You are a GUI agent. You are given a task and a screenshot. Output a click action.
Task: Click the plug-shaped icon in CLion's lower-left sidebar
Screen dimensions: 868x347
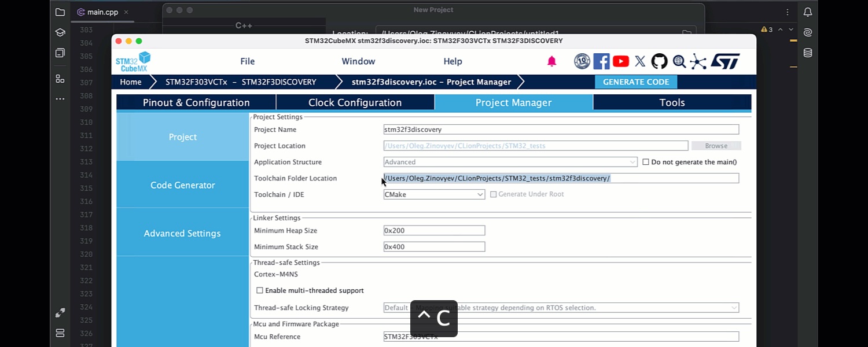(60, 313)
